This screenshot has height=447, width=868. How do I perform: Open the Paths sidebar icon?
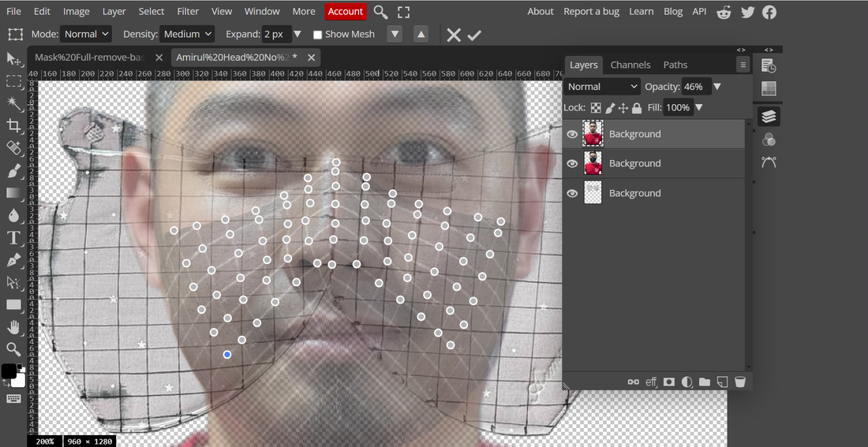(x=769, y=162)
